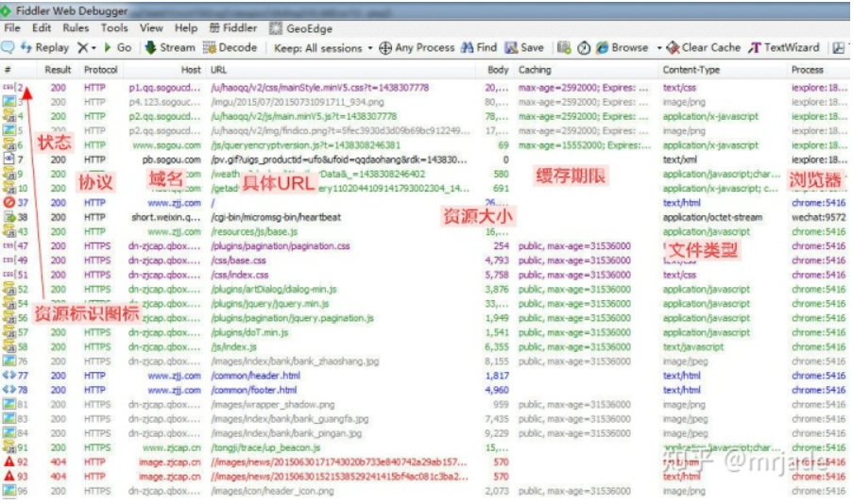The image size is (853, 504).
Task: Select URL /cgi-bin/micromsg-bin/heartbeat
Action: point(276,217)
